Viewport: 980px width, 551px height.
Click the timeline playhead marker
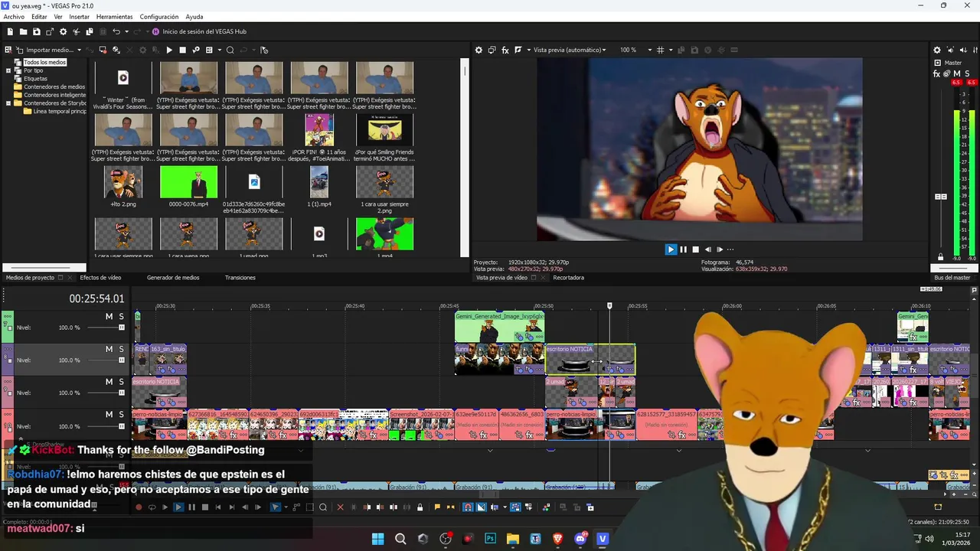click(x=609, y=305)
